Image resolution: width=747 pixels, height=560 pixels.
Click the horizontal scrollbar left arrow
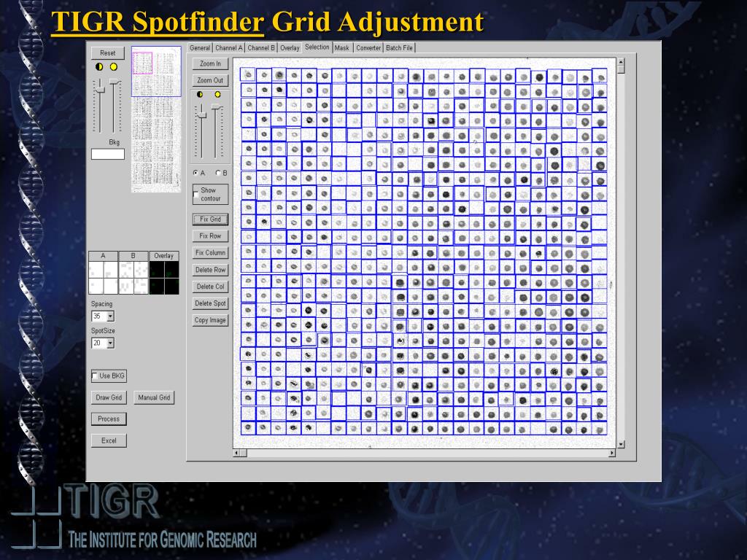coord(236,453)
